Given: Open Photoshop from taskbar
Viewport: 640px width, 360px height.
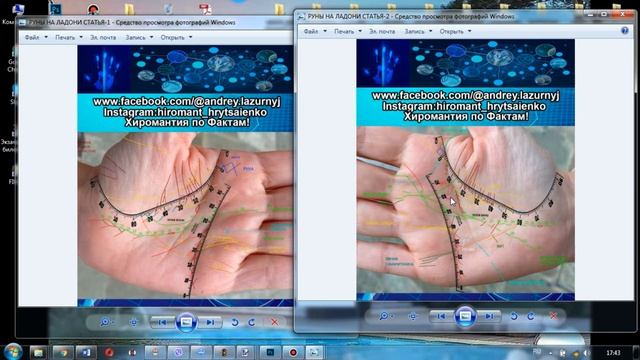Looking at the screenshot, I should point(270,352).
